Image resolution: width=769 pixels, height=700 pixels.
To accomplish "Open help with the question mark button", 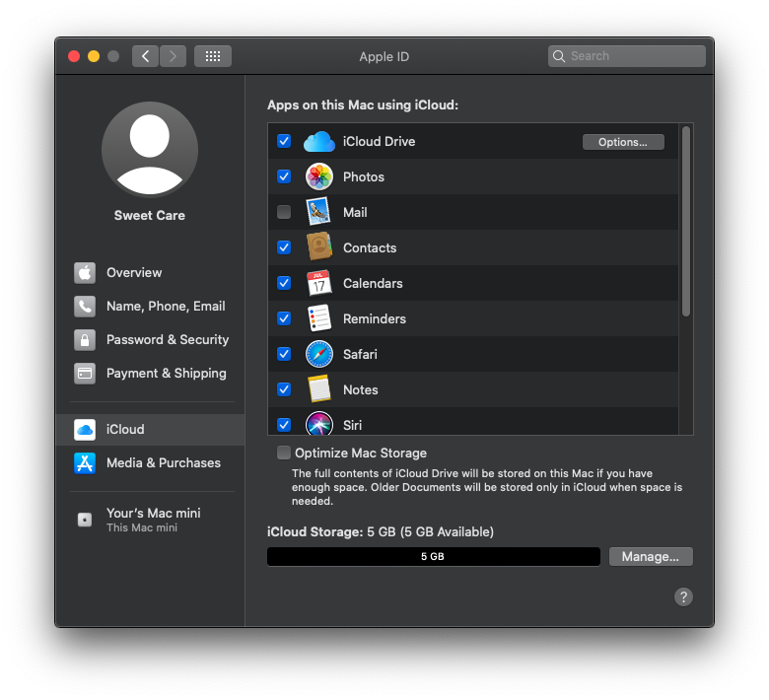I will click(x=683, y=597).
